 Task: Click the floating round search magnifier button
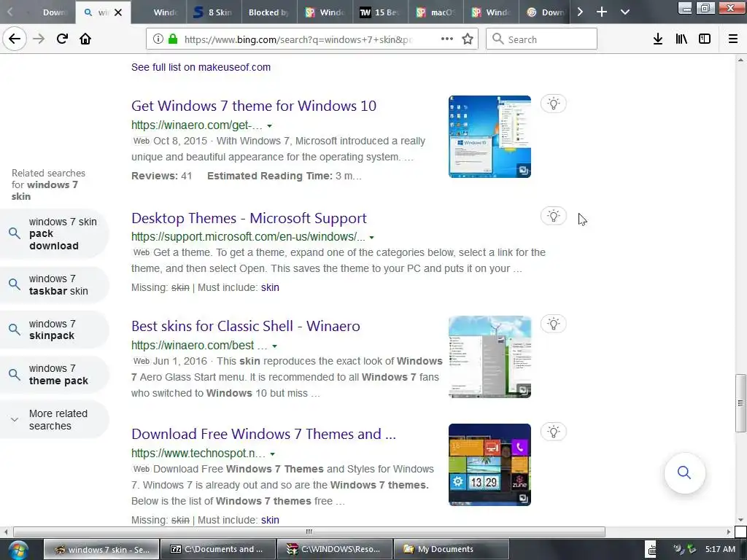(x=684, y=472)
